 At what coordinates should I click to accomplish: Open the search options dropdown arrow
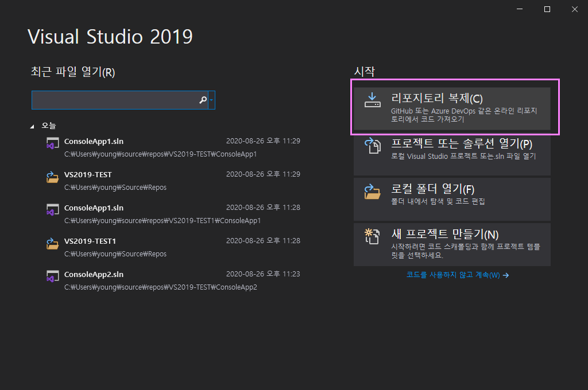tap(211, 100)
